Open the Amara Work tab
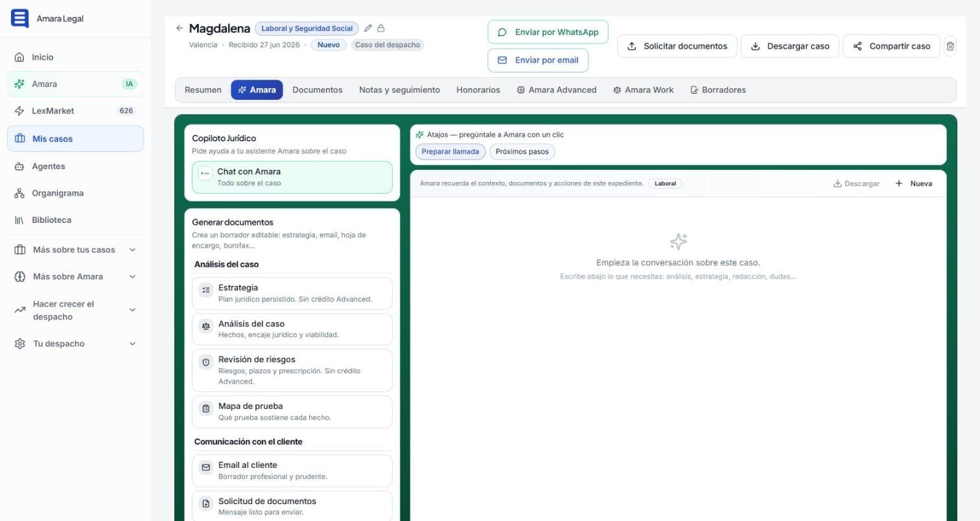980x521 pixels. pyautogui.click(x=644, y=90)
